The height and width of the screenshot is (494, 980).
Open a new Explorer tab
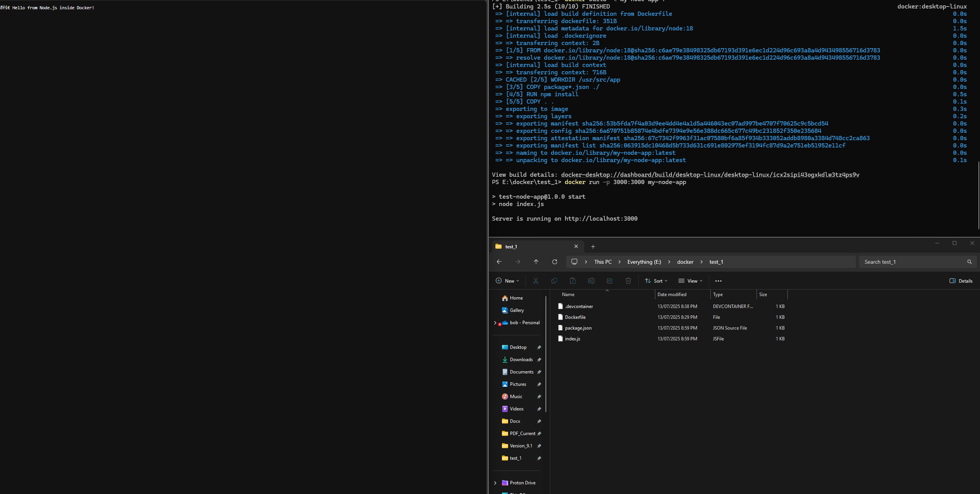point(593,246)
